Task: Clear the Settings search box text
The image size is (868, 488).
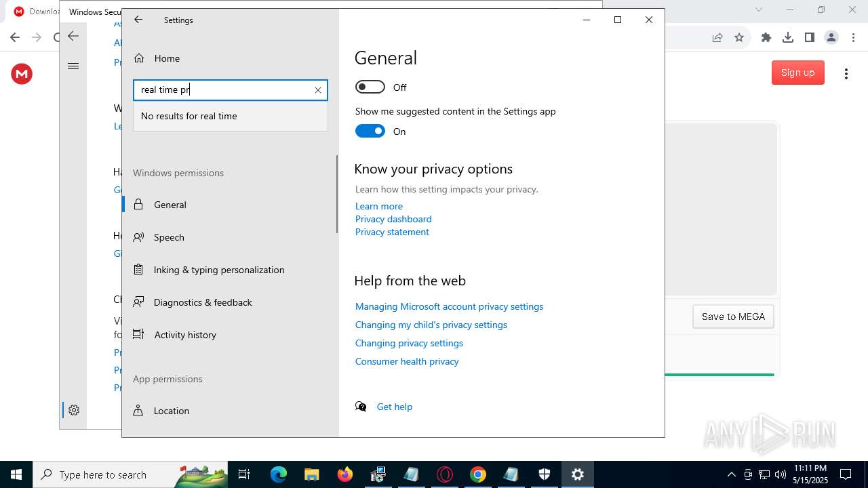Action: [x=318, y=90]
